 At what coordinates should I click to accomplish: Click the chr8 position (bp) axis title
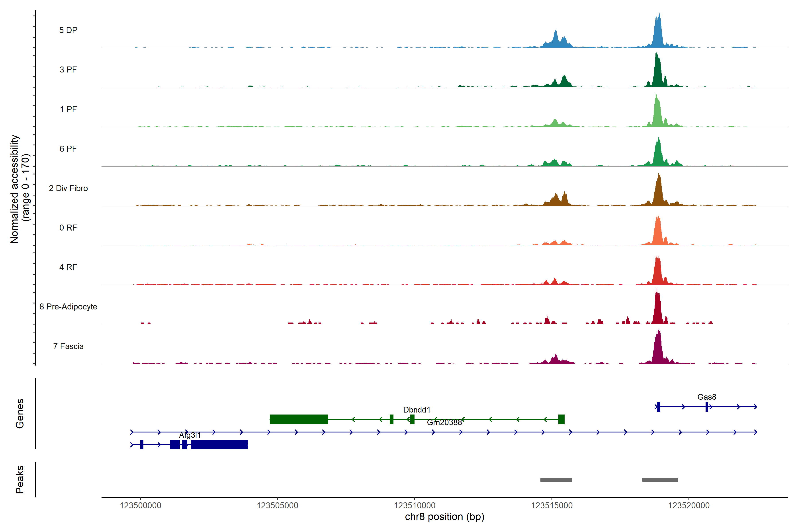[444, 517]
